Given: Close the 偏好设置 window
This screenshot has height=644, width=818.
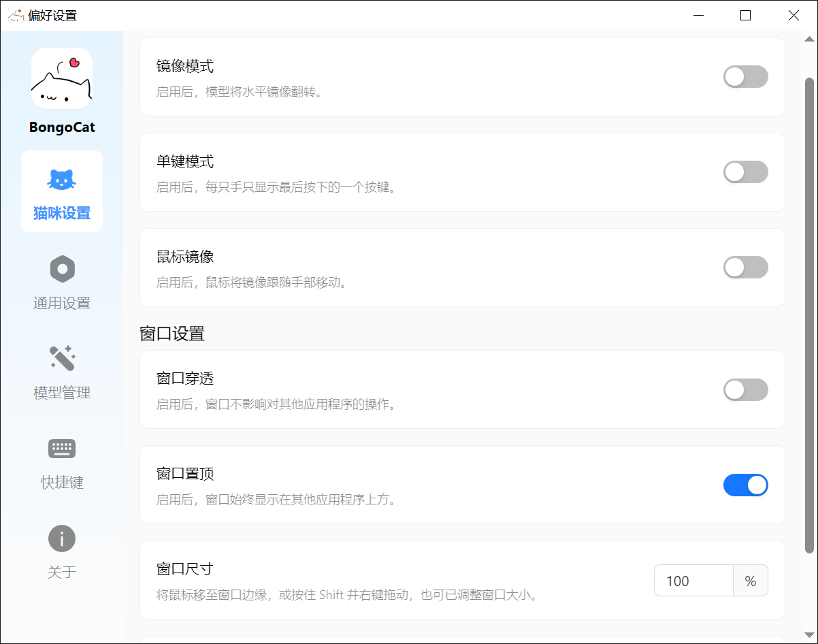Looking at the screenshot, I should click(x=794, y=15).
